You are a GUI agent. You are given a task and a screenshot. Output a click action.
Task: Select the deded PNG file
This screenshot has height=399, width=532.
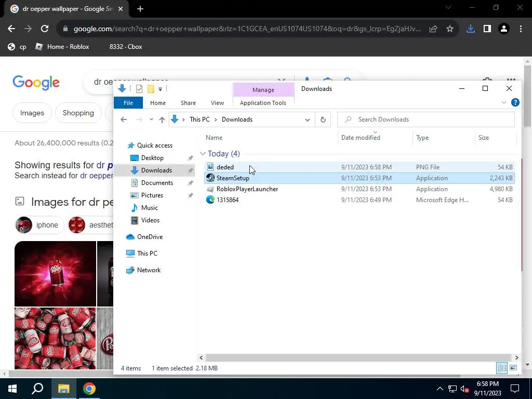tap(360, 167)
